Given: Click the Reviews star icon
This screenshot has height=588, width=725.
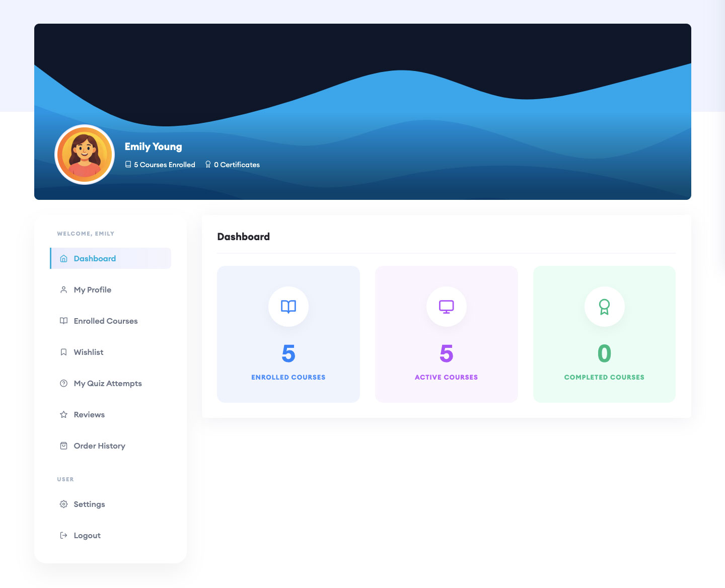Looking at the screenshot, I should point(63,414).
